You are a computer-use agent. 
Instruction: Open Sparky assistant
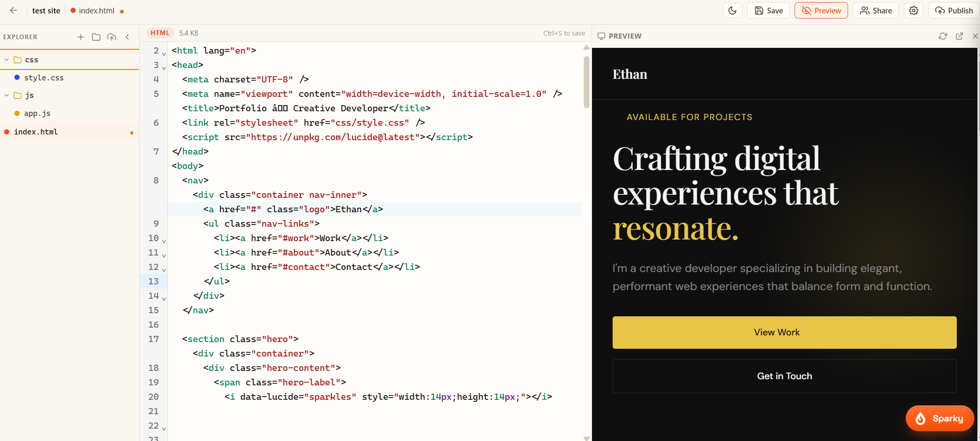tap(940, 418)
